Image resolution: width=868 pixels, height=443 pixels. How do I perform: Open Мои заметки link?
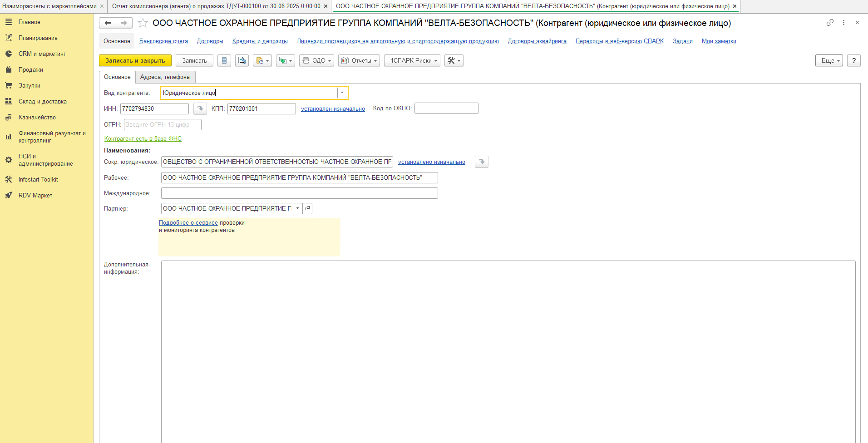pos(719,41)
